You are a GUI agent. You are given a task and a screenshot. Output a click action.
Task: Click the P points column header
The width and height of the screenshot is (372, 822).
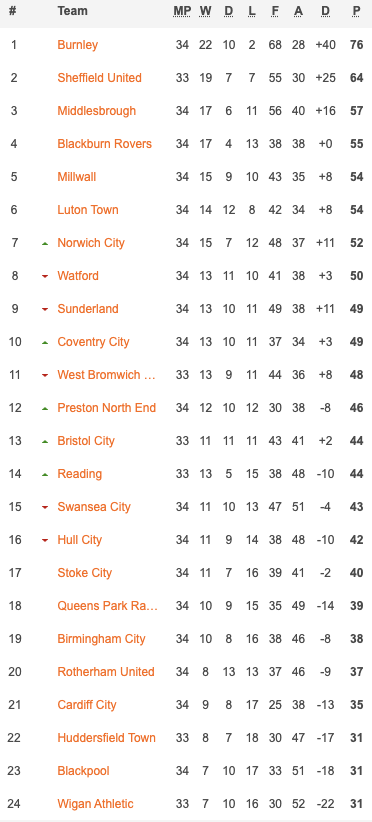click(x=357, y=11)
